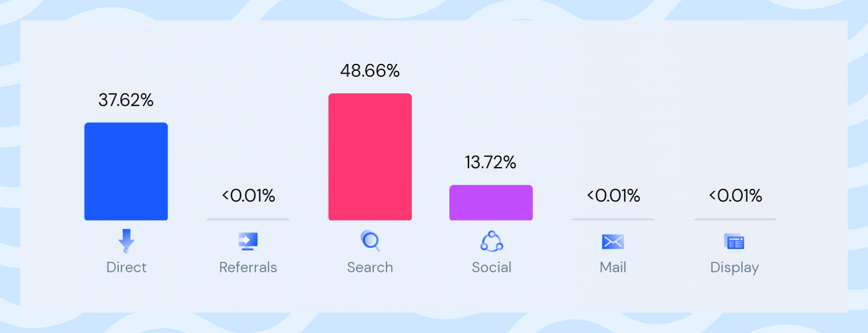Click the Direct download arrow icon
Image resolution: width=868 pixels, height=333 pixels.
point(126,241)
